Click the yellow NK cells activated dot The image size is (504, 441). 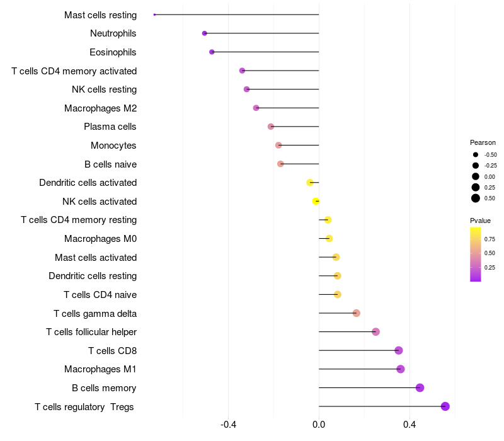coord(316,201)
